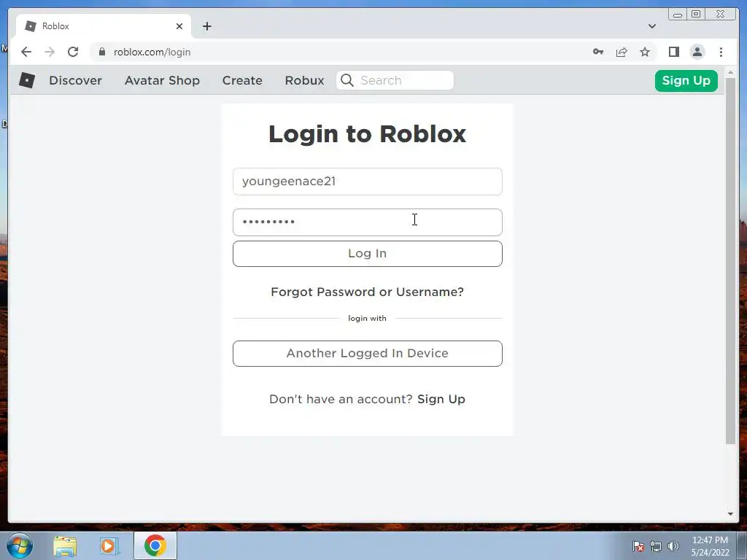Reload the Roblox login page
747x560 pixels.
click(x=73, y=52)
